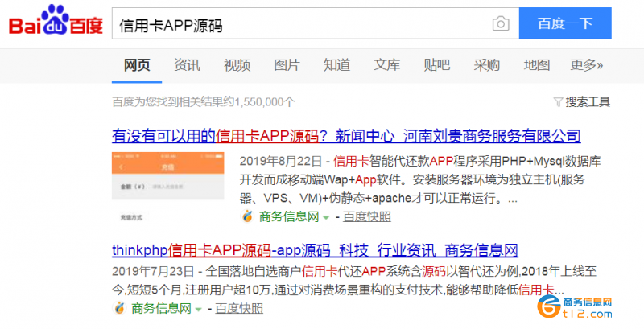Open the 知道 tab
644x329 pixels.
click(x=336, y=65)
